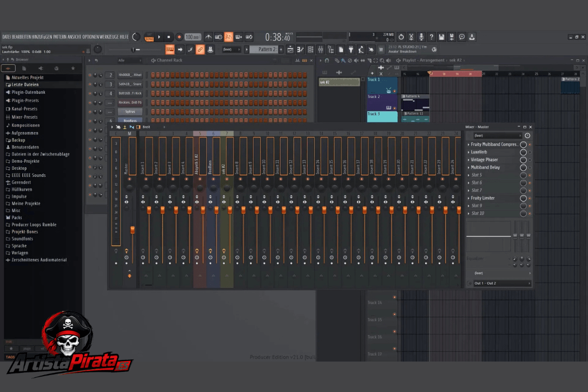
Task: Open the mixer preset (leer) dropdown at top
Action: [497, 136]
